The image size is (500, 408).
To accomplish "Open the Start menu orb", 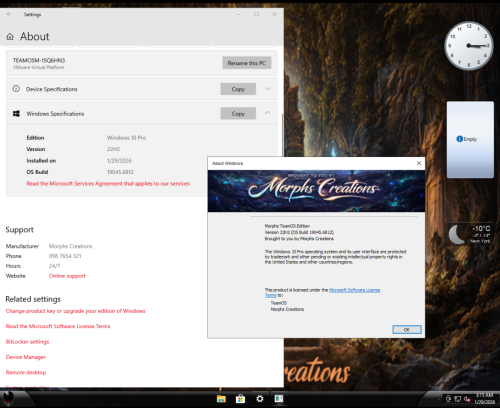I will [x=8, y=398].
